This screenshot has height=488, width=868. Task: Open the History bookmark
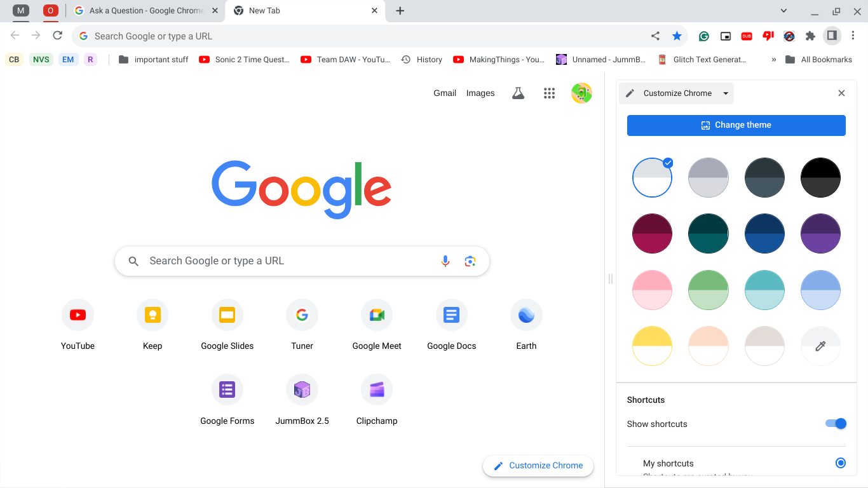pos(422,60)
